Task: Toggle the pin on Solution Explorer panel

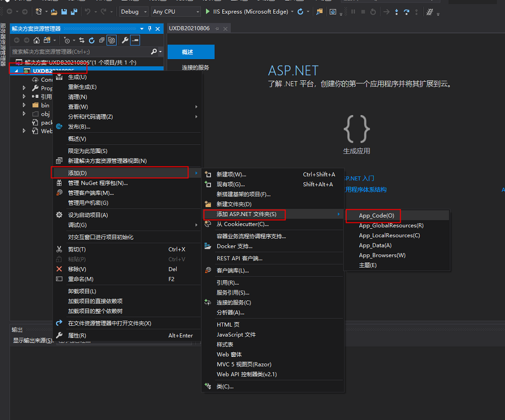Action: click(149, 29)
